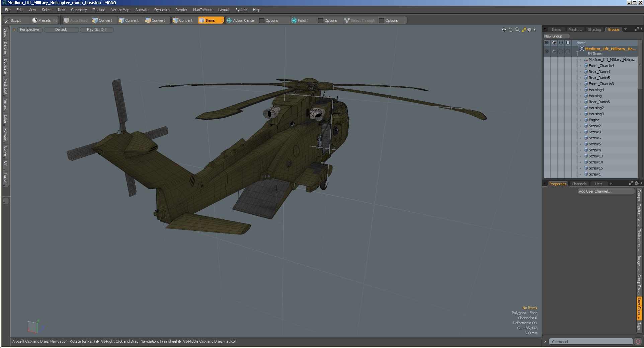Select the Rear_Ramp5 mesh item
This screenshot has width=644, height=348.
599,78
